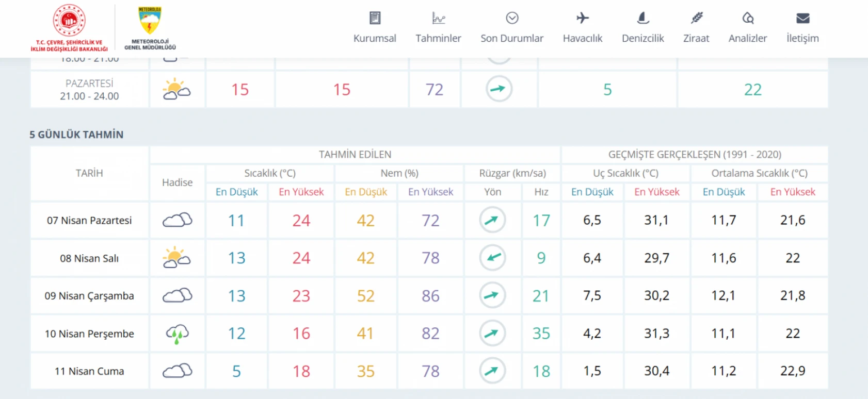Open Son Durumlar menu

tap(511, 28)
